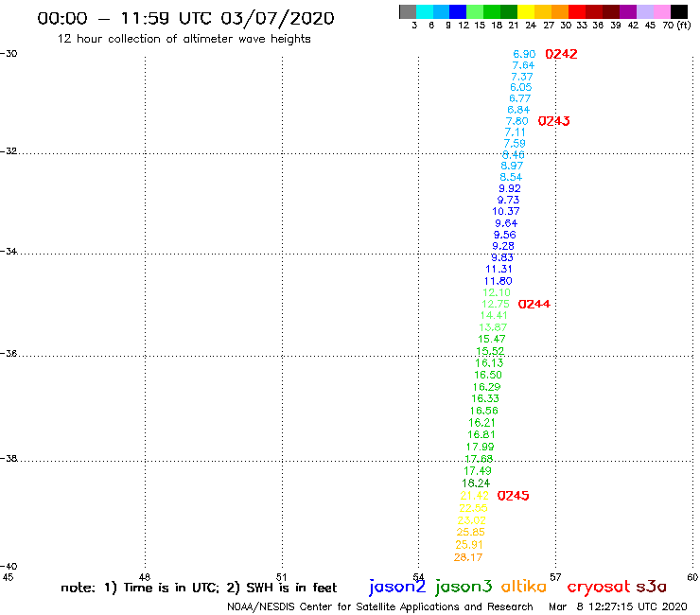Click the '70 (ft)' color scale label
The width and height of the screenshot is (700, 615).
click(x=676, y=26)
